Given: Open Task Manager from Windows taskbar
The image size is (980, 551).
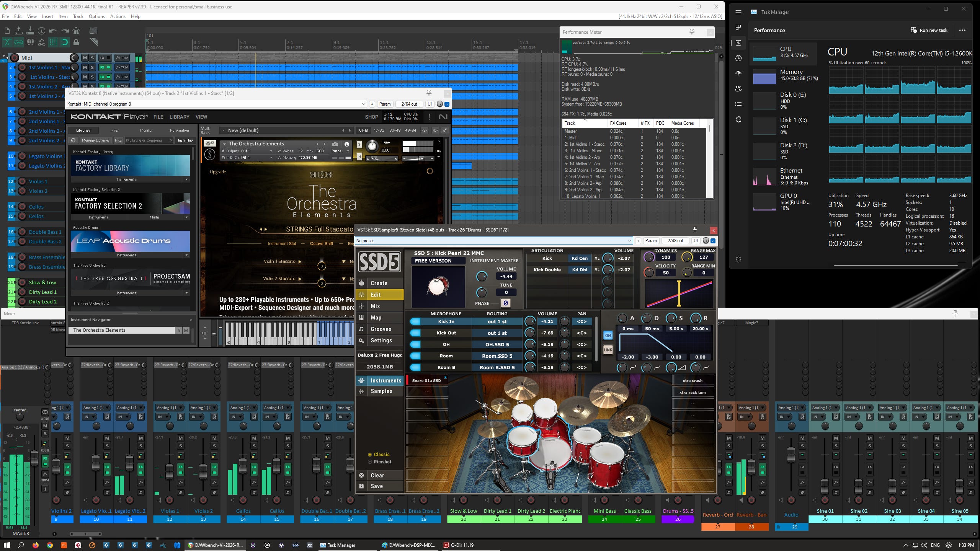Looking at the screenshot, I should click(337, 545).
